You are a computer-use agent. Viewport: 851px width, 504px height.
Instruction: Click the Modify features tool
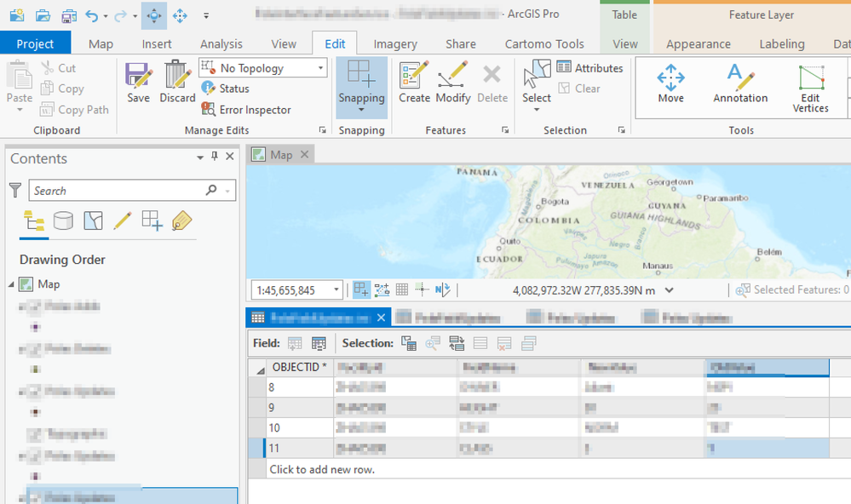pos(452,83)
